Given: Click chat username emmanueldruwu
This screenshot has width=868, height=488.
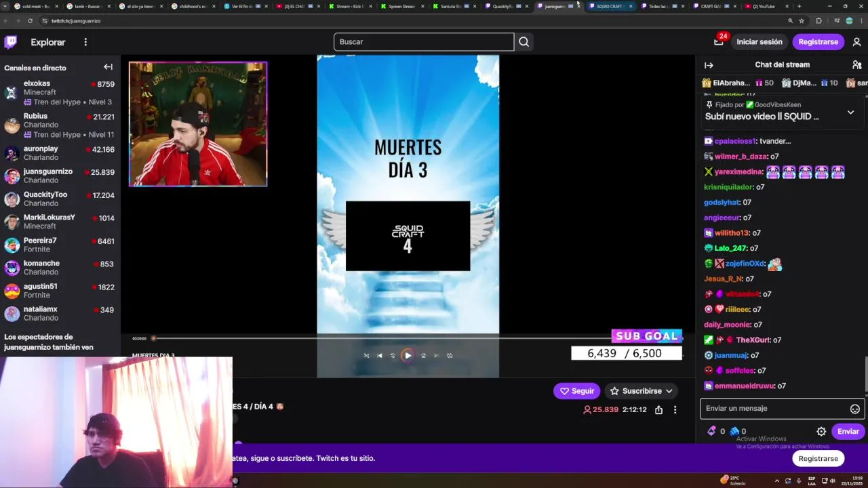Looking at the screenshot, I should click(744, 386).
